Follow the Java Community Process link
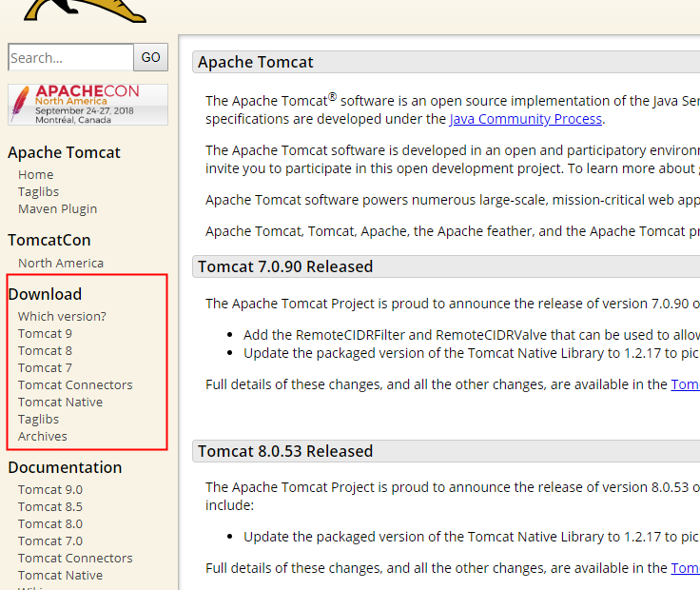The image size is (700, 590). click(x=526, y=119)
